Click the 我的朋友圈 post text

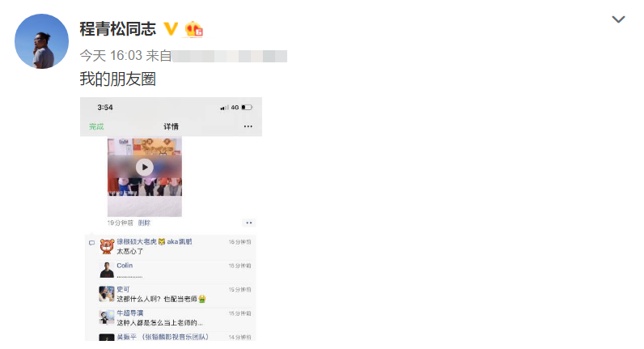[118, 79]
